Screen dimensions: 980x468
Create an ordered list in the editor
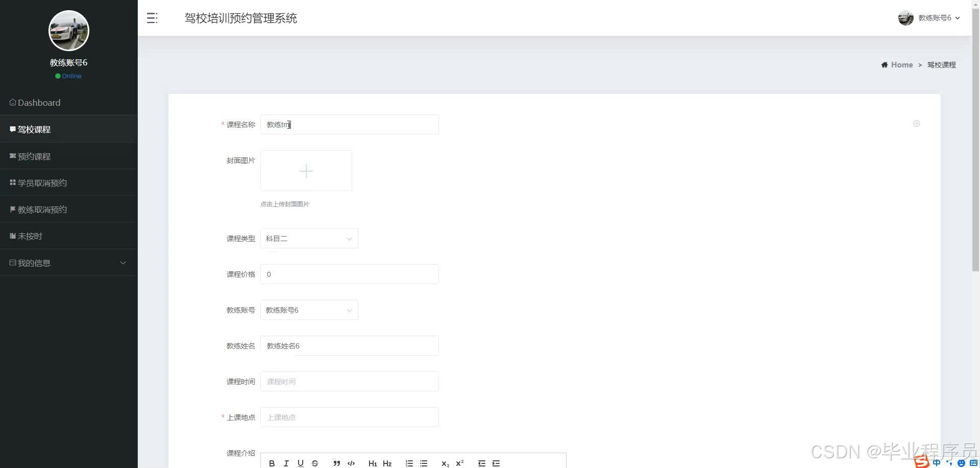(409, 463)
